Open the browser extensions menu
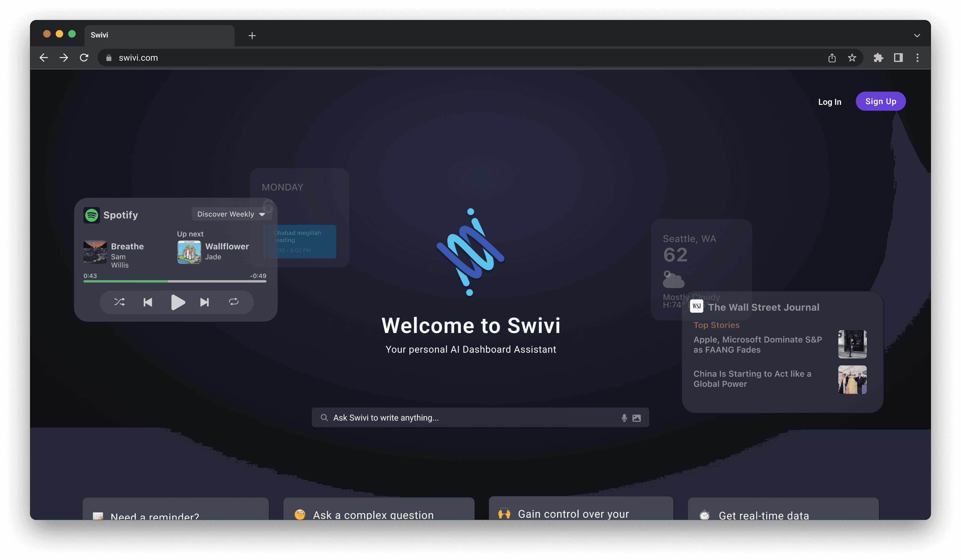 [878, 57]
